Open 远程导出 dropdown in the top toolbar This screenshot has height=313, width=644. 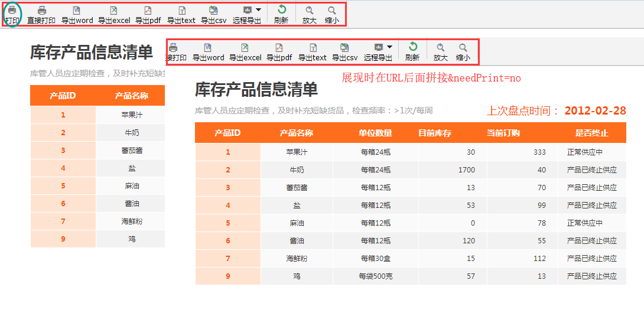[x=258, y=10]
